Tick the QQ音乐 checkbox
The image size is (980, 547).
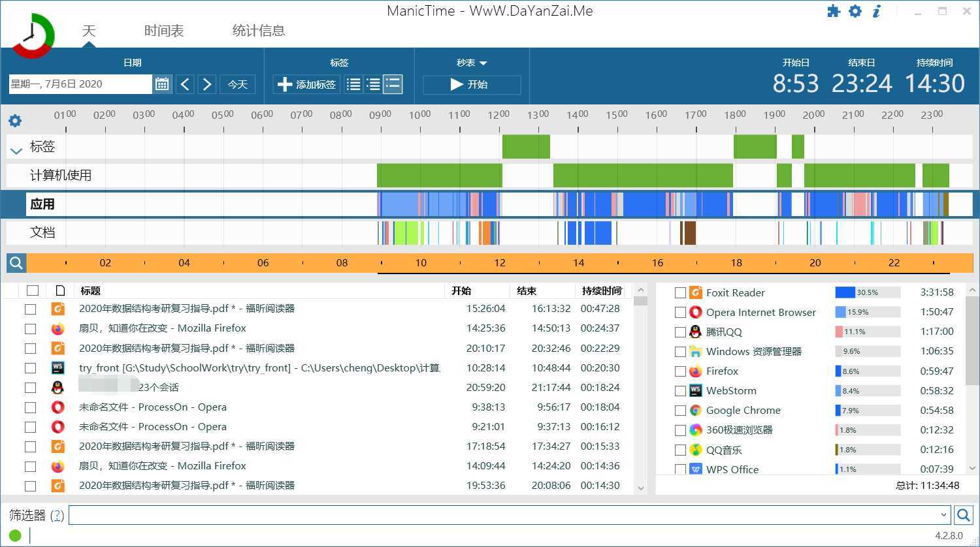680,450
